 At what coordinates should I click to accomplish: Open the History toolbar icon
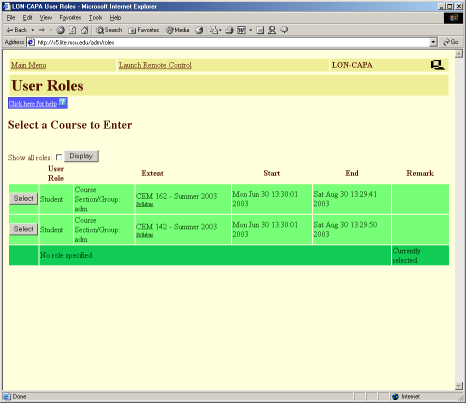(x=199, y=30)
